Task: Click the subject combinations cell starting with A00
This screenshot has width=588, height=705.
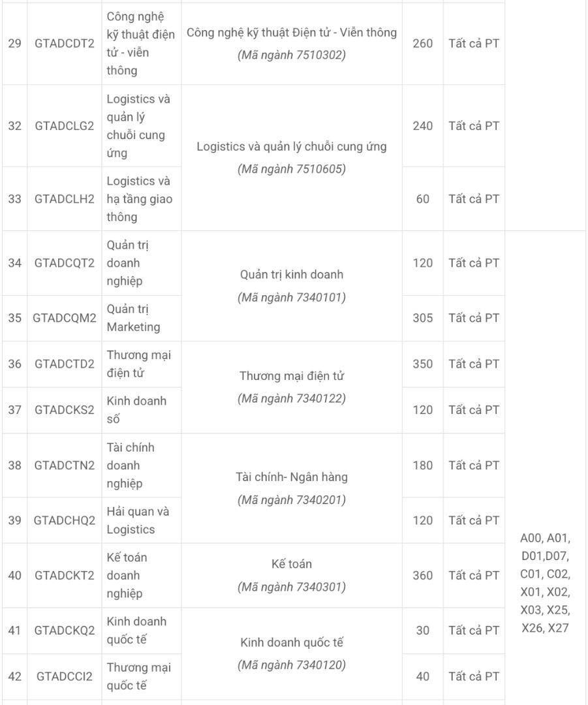Action: 545,584
